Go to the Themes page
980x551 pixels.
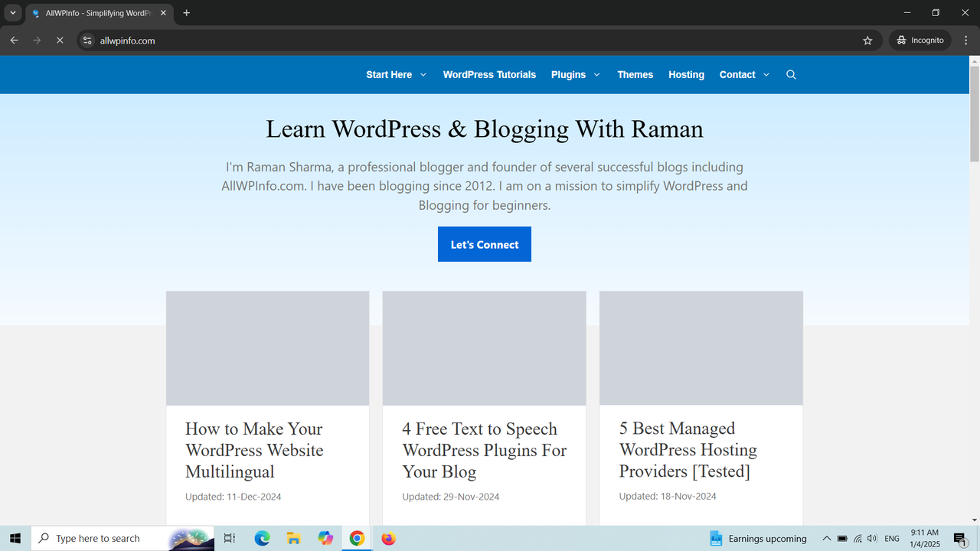tap(635, 75)
